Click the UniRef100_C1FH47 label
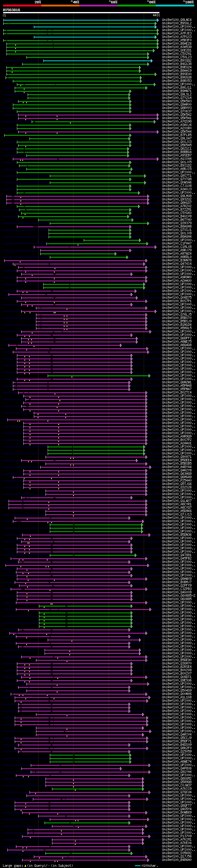197x868 pixels. pyautogui.click(x=177, y=243)
